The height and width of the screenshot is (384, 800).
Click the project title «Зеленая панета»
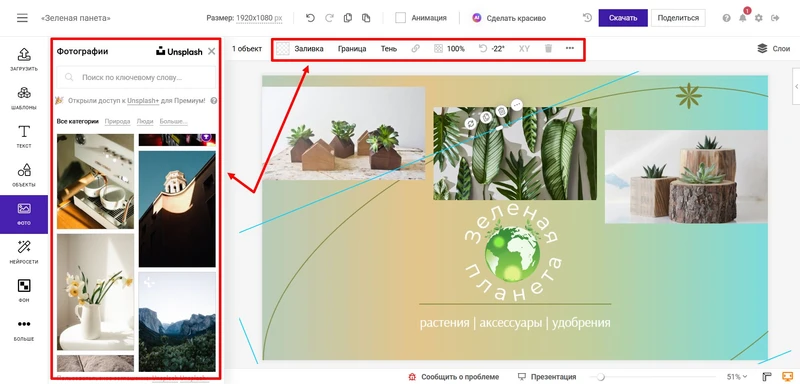pos(76,18)
